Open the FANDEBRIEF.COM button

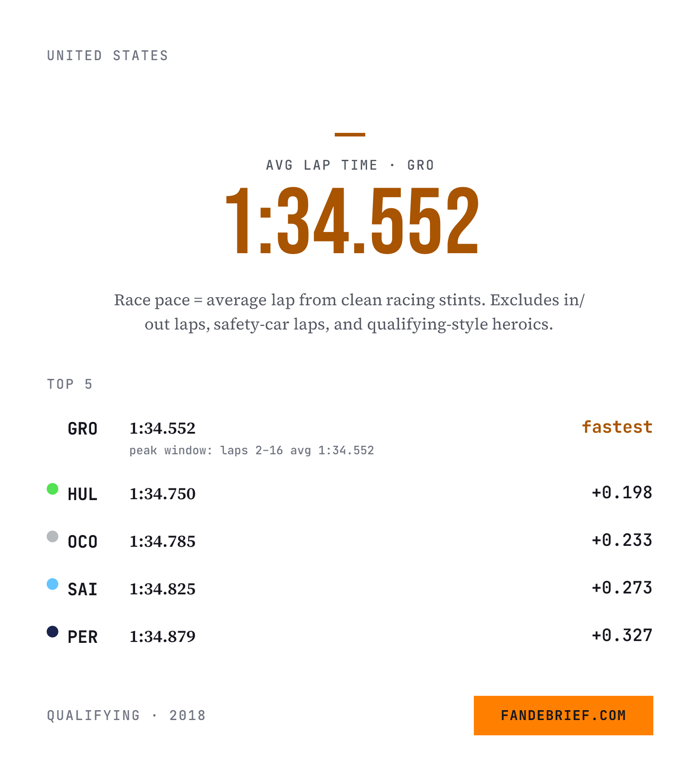[563, 716]
